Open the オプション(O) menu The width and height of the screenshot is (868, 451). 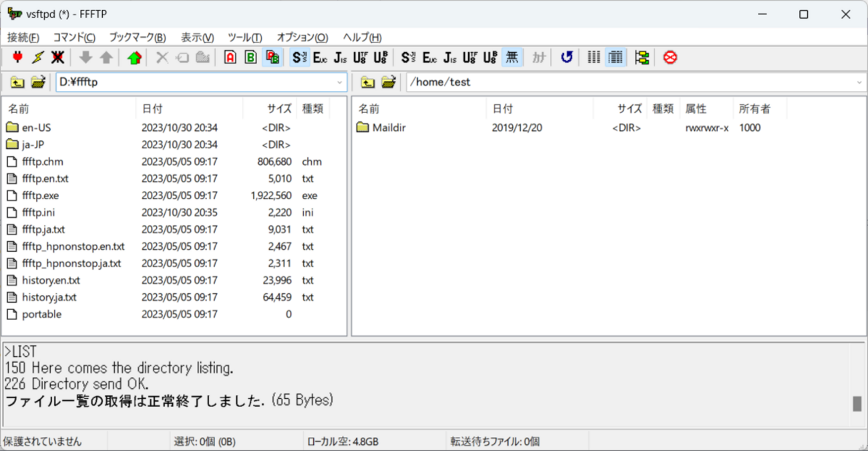click(x=302, y=37)
